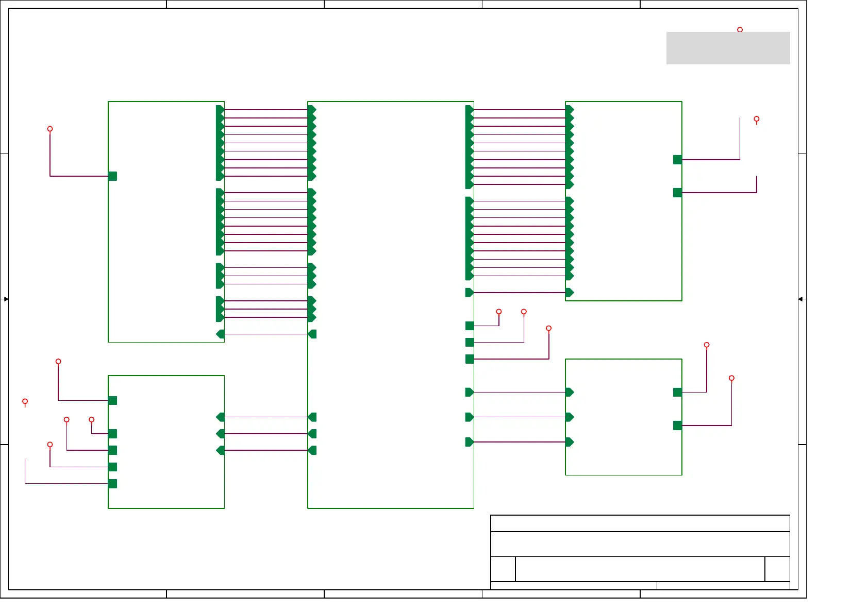Click the black arrow marker on the right sheet border
Viewport: 868px width, 613px height.
(x=801, y=299)
